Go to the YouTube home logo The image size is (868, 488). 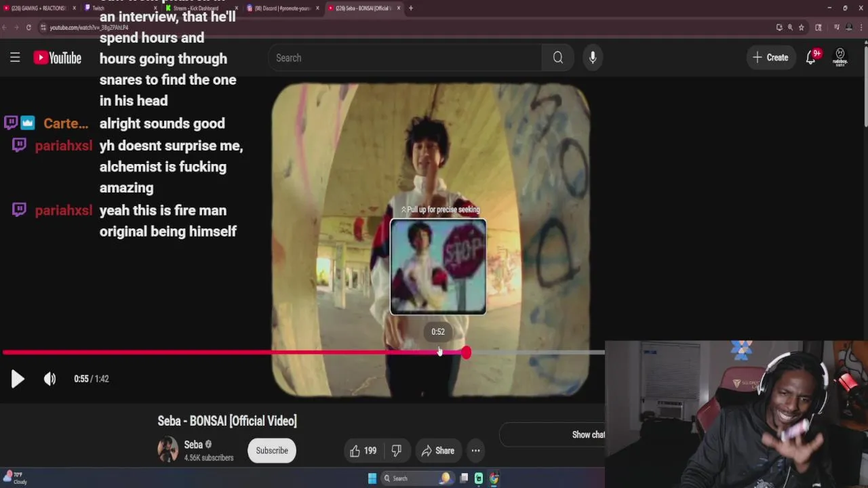(58, 58)
